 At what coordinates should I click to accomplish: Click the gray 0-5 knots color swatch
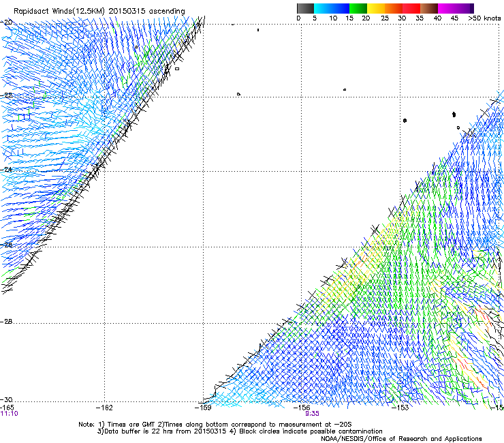coord(305,8)
